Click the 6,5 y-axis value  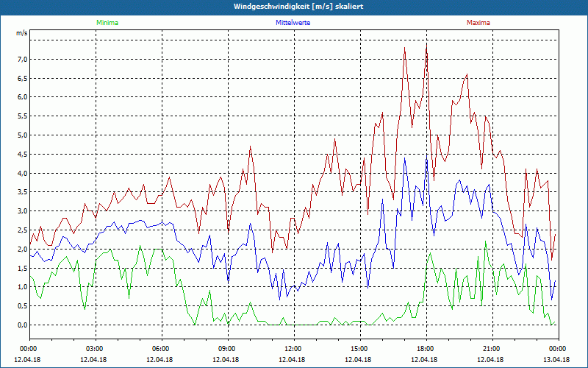click(x=22, y=78)
